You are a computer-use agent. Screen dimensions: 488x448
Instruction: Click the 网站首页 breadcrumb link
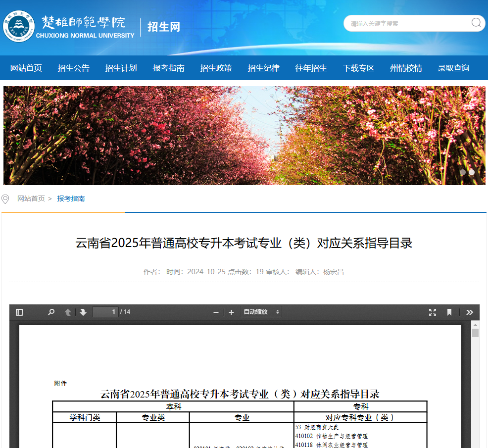31,199
